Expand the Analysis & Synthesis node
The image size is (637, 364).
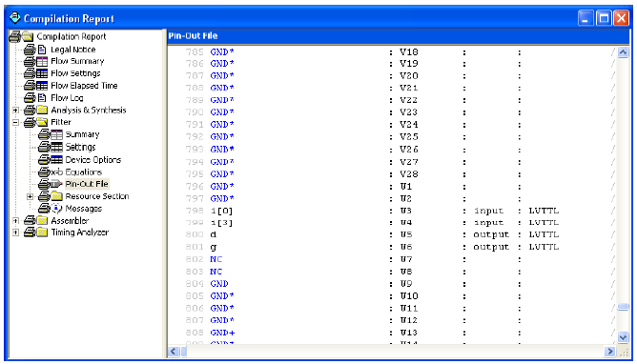pyautogui.click(x=15, y=110)
